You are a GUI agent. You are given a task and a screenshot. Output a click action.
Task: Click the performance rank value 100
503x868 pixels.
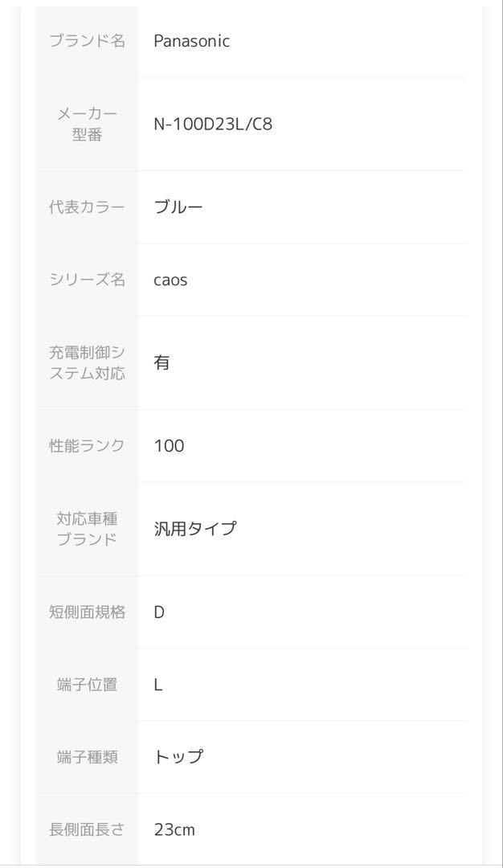click(170, 445)
